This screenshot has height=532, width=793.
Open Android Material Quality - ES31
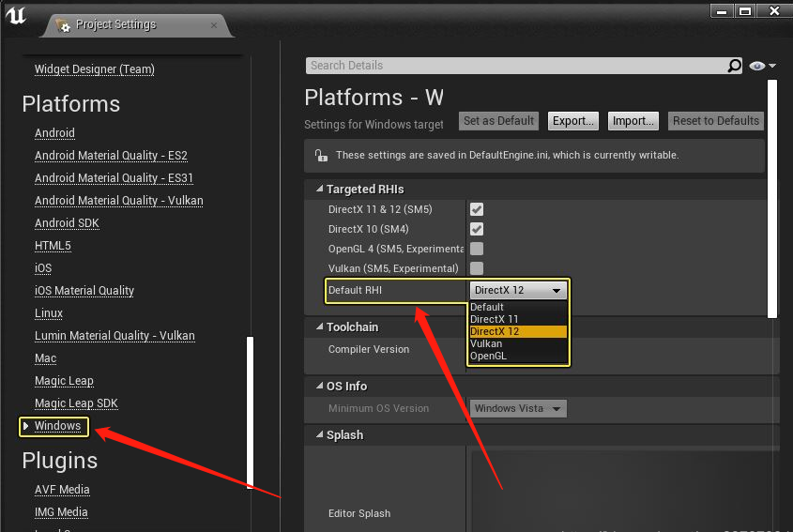(x=114, y=178)
